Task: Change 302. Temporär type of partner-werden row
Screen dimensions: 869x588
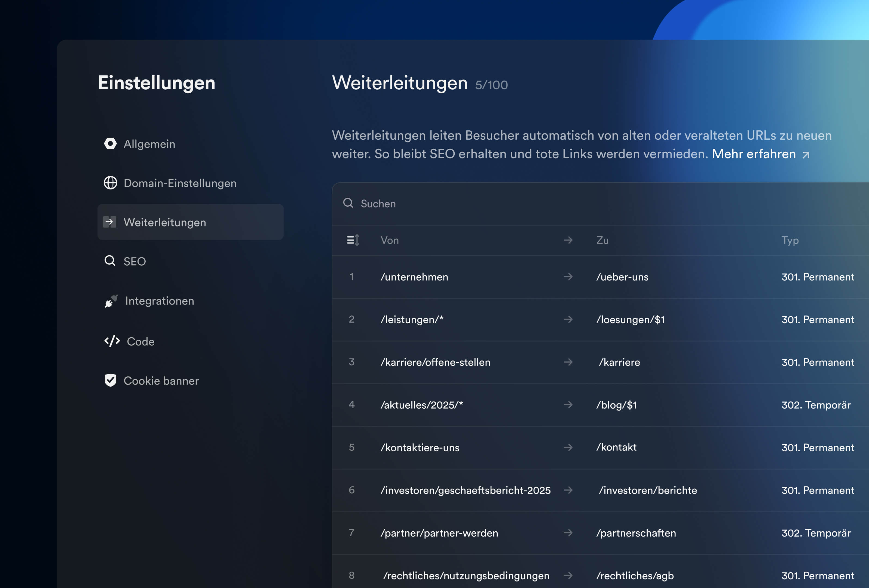Action: (816, 533)
